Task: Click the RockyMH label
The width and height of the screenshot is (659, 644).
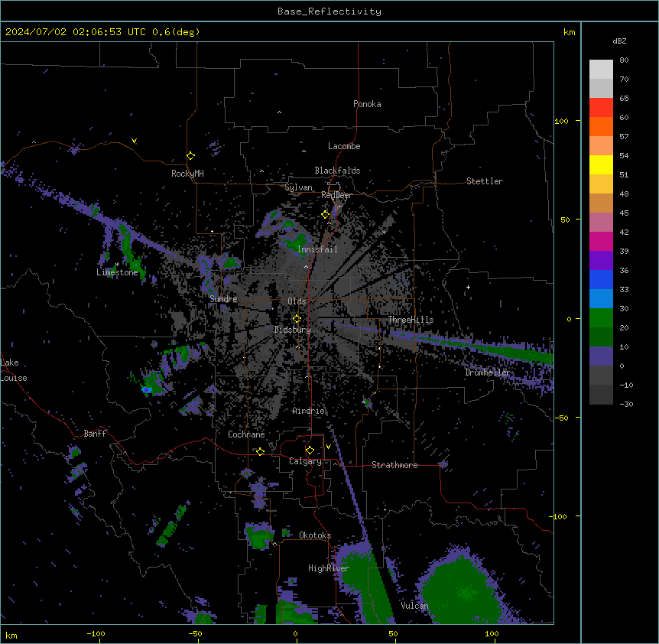Action: [x=187, y=174]
